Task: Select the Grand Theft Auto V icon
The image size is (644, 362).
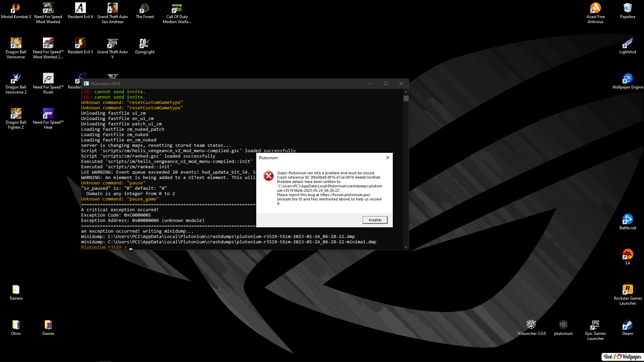Action: coord(112,48)
